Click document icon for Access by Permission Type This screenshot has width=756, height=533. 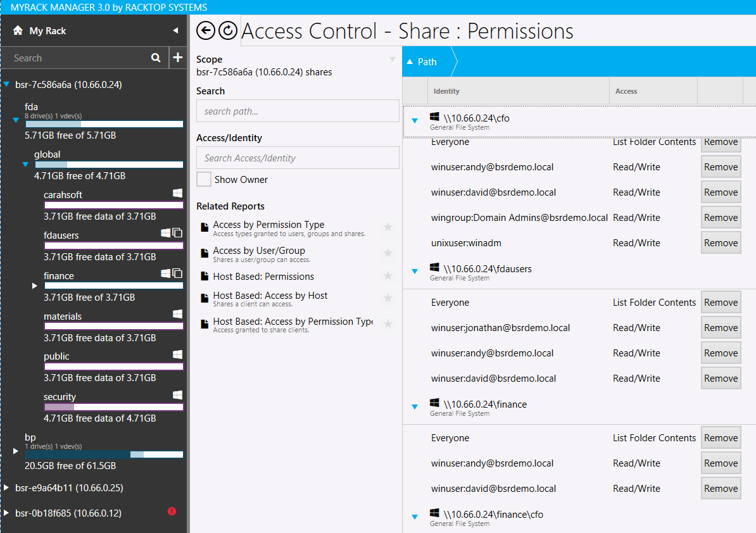(x=205, y=227)
